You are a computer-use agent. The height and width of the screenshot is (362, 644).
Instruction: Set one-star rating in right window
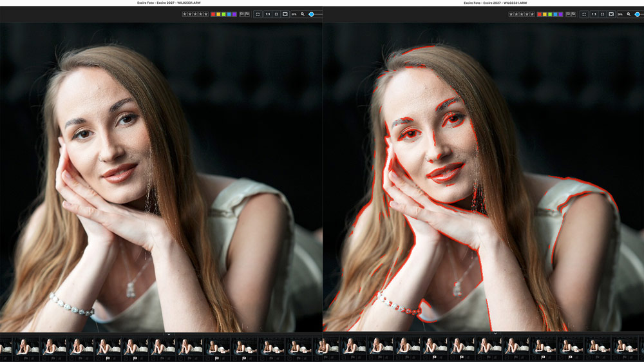(511, 14)
